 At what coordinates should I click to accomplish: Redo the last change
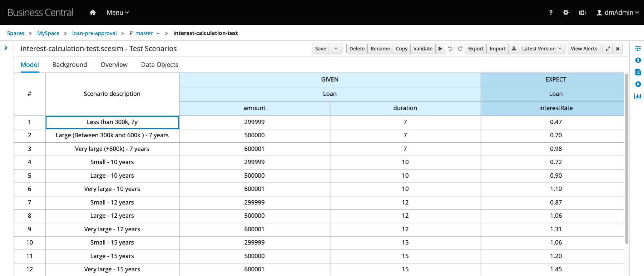[460, 49]
